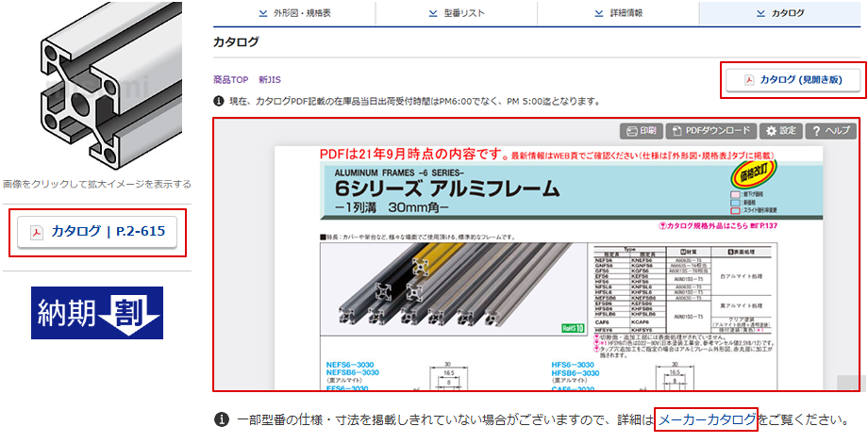Print the catalog using 印刷 button
This screenshot has width=868, height=443.
(x=641, y=131)
